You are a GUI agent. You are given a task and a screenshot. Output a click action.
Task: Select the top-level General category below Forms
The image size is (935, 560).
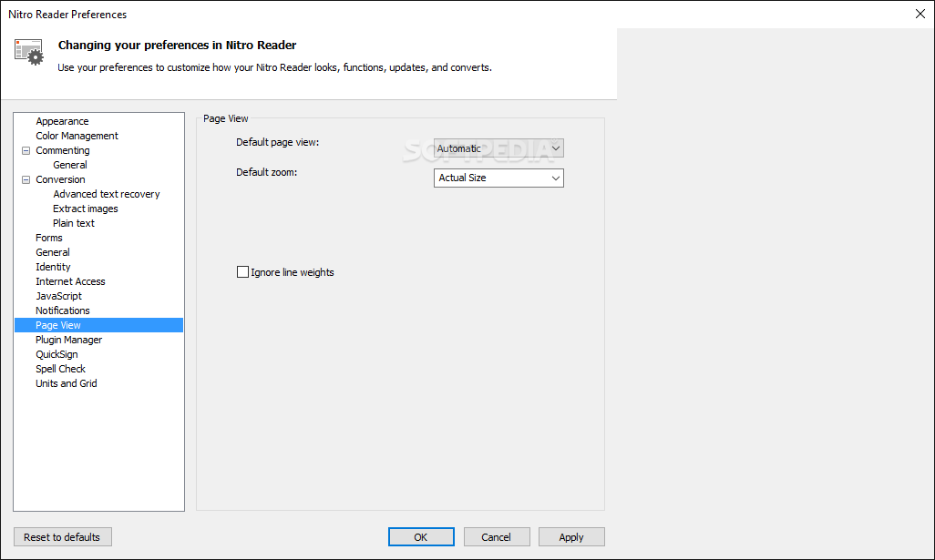click(x=53, y=252)
